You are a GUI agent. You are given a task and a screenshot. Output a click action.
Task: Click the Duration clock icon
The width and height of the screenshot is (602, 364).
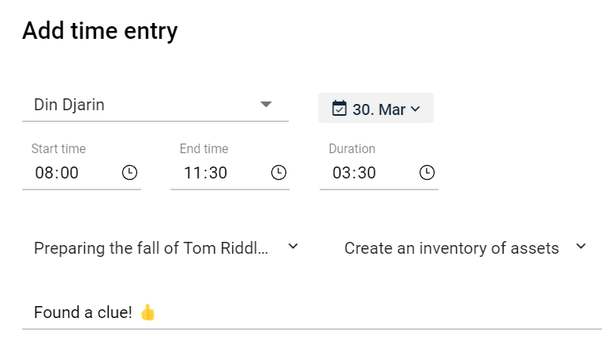point(427,172)
